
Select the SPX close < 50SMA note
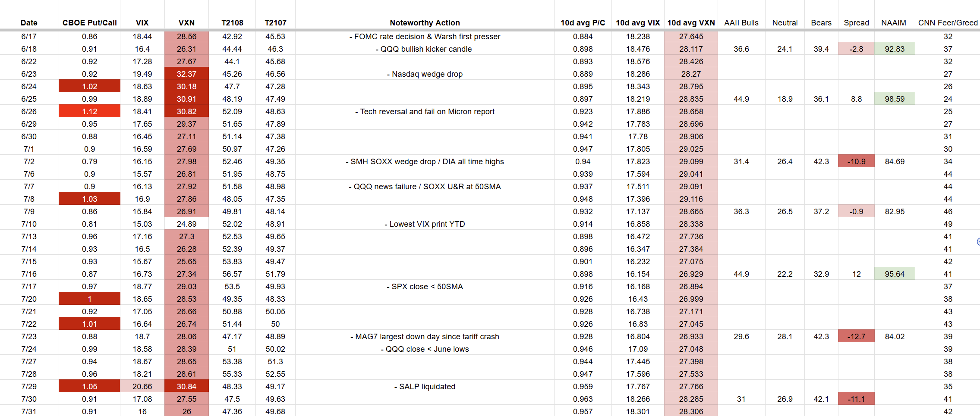tap(425, 287)
